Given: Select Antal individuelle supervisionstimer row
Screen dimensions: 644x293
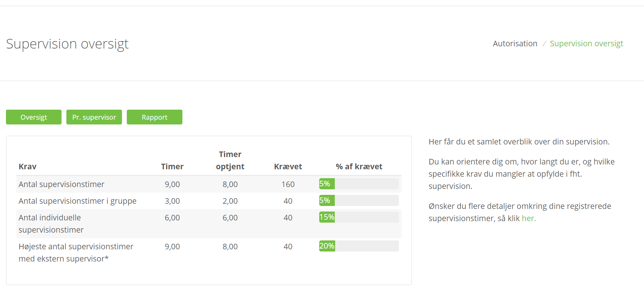Looking at the screenshot, I should [51, 223].
